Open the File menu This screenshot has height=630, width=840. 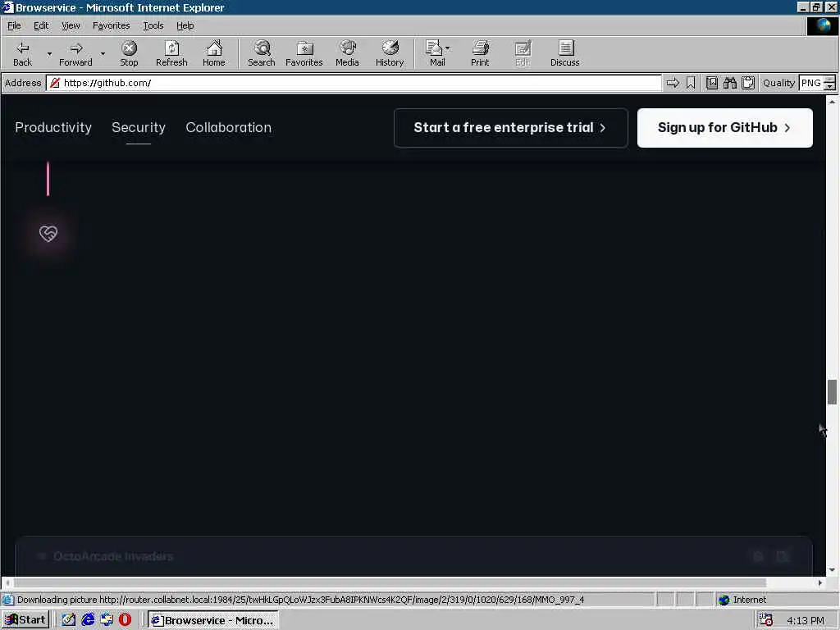(x=14, y=25)
